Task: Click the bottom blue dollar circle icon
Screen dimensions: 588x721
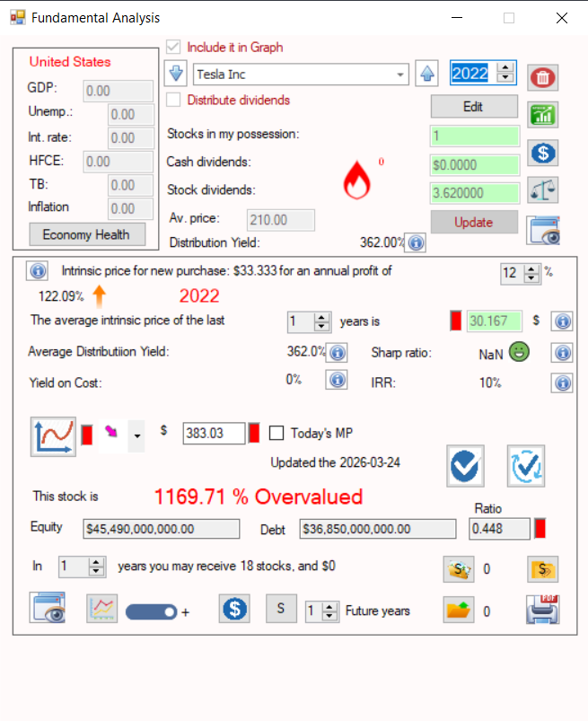Action: pos(234,609)
